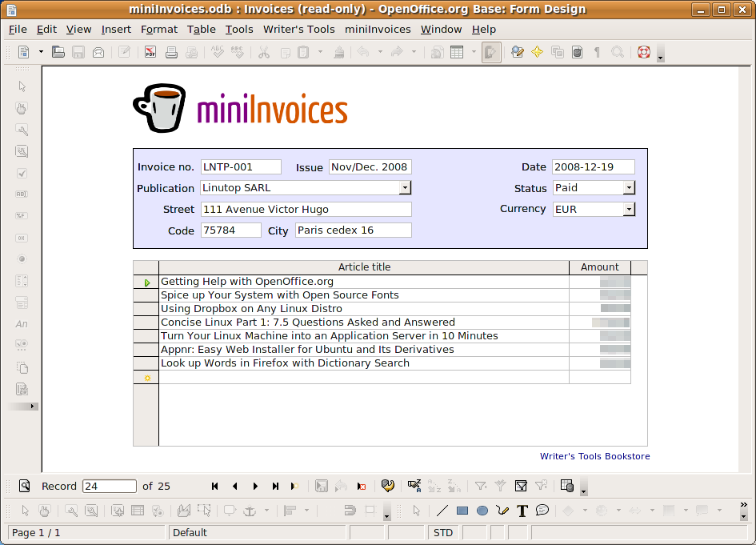This screenshot has width=756, height=545.
Task: Open the Window menu
Action: [441, 30]
